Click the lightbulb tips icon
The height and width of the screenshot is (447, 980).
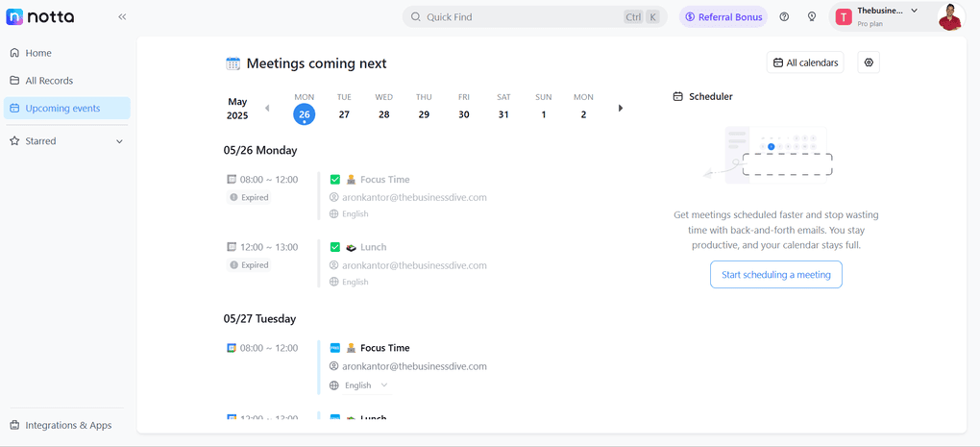point(811,17)
